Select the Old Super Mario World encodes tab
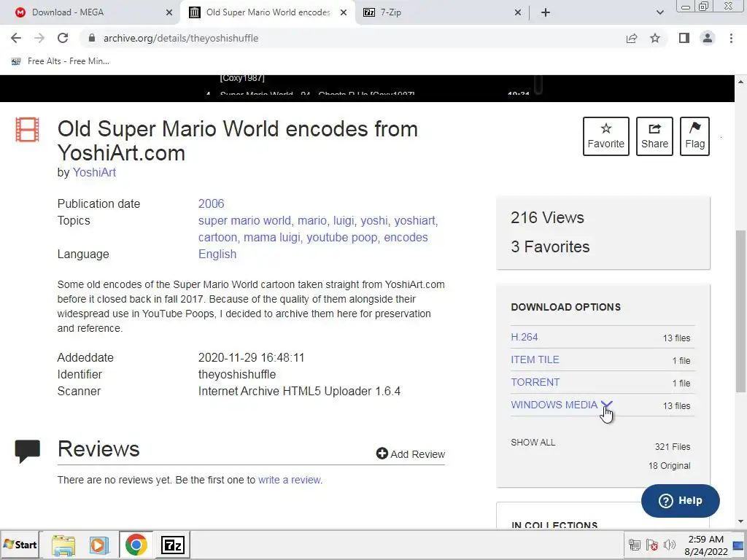 pyautogui.click(x=268, y=12)
